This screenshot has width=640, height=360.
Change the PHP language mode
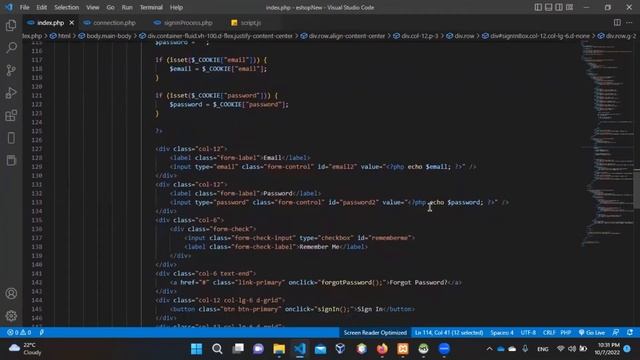pyautogui.click(x=566, y=333)
